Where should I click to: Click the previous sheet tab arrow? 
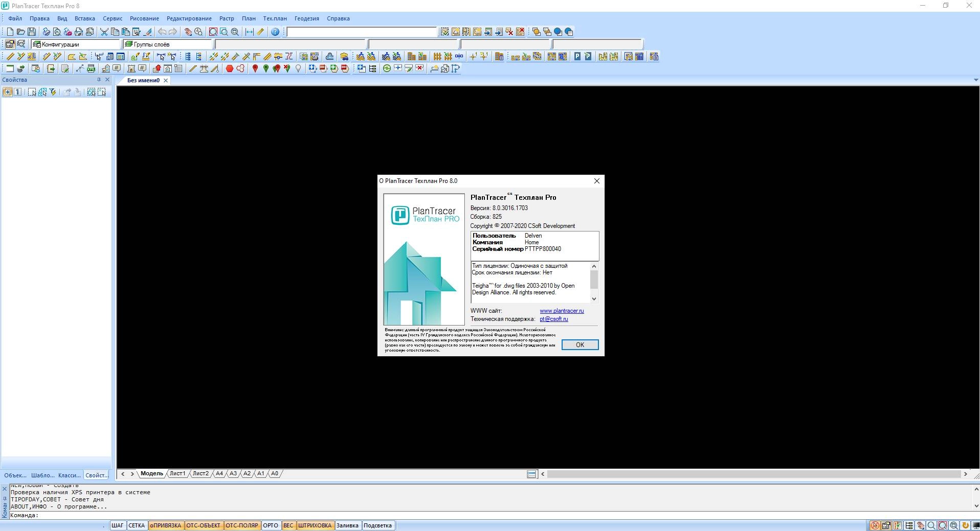click(x=123, y=474)
